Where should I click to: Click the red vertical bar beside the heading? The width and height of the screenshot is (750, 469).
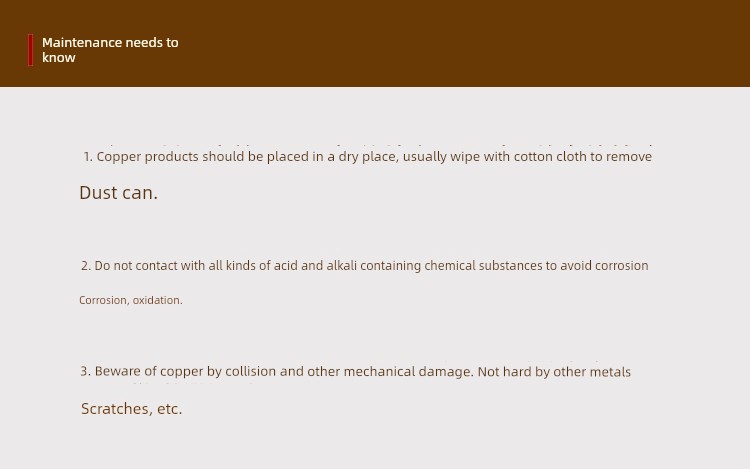tap(31, 50)
